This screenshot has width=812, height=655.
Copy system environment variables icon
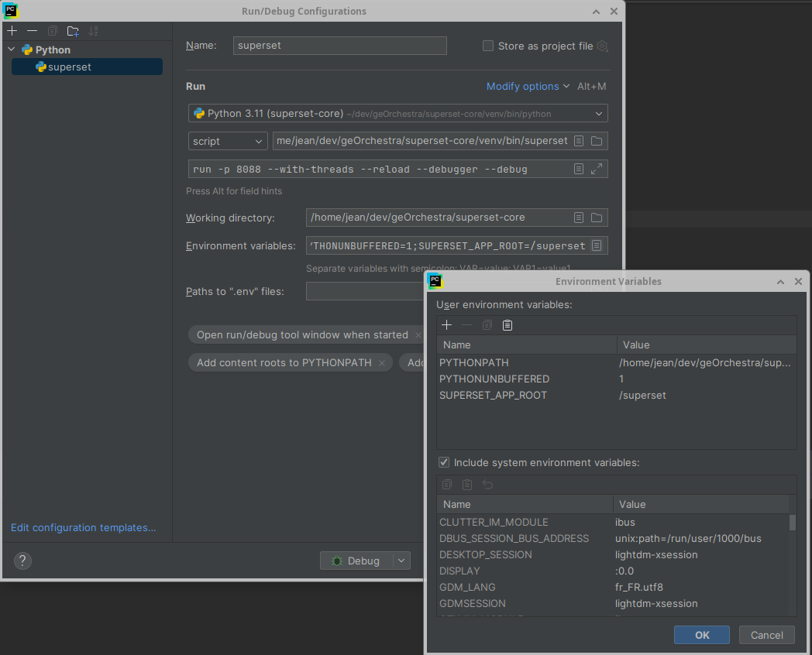pos(447,484)
